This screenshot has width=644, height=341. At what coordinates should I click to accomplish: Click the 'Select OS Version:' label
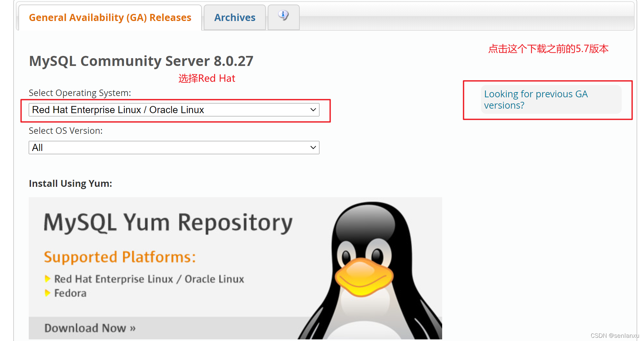(66, 131)
